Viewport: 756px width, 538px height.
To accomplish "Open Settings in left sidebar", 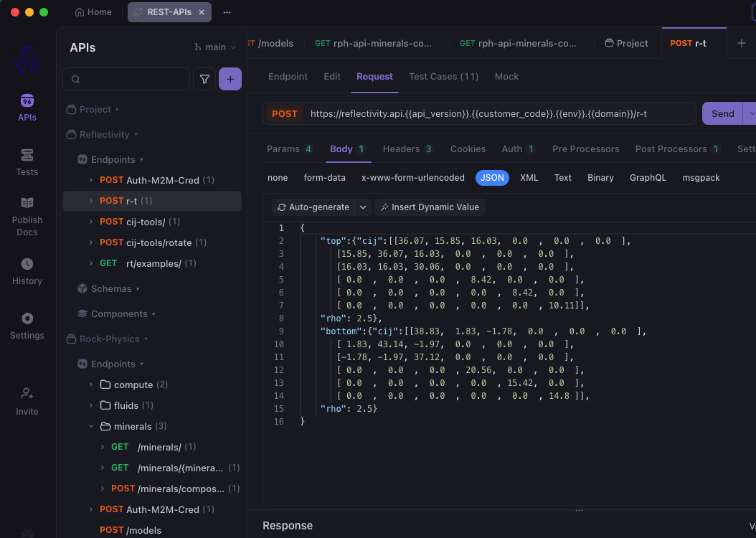I will point(27,326).
